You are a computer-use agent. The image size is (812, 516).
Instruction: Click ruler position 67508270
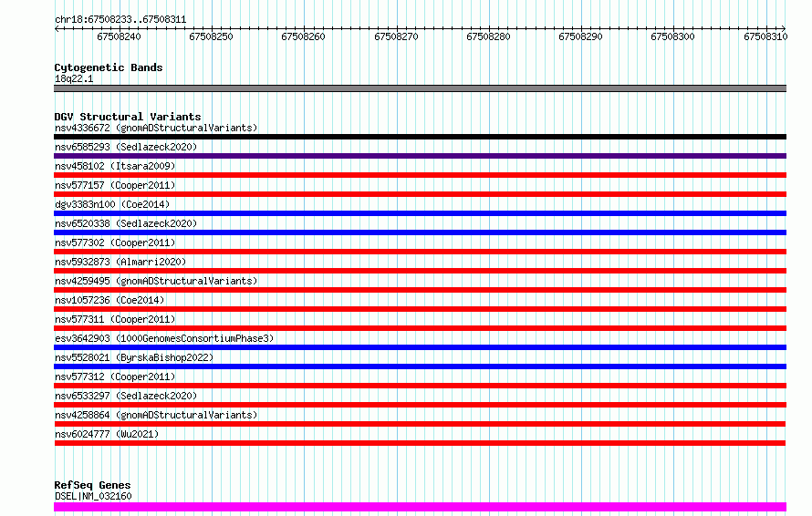coord(396,36)
